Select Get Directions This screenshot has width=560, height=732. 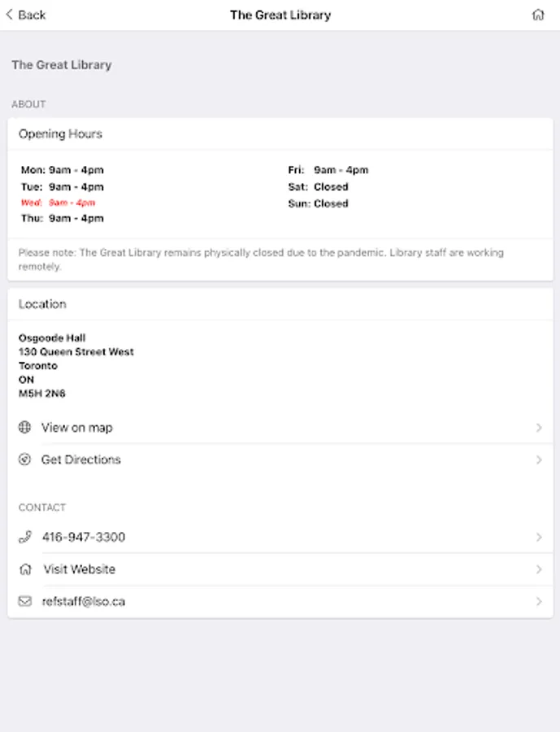click(x=81, y=460)
